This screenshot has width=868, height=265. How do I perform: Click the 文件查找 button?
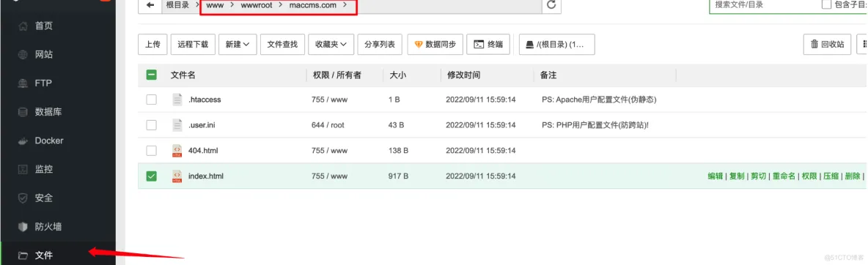[x=282, y=45]
